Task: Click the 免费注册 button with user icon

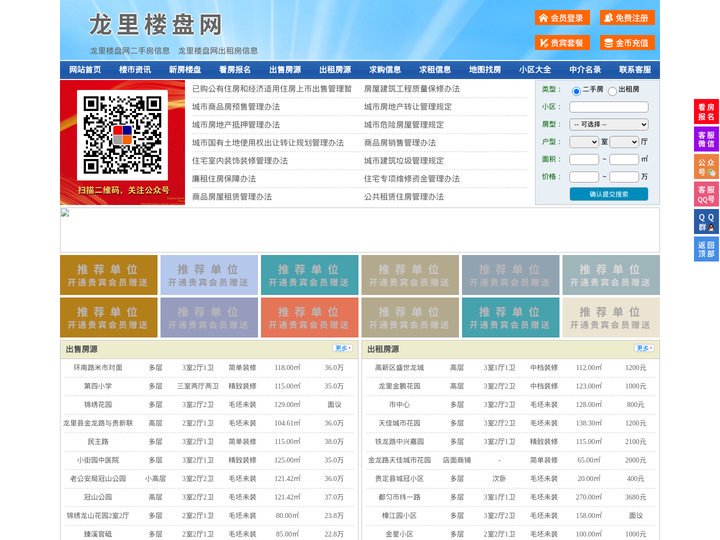Action: click(627, 18)
